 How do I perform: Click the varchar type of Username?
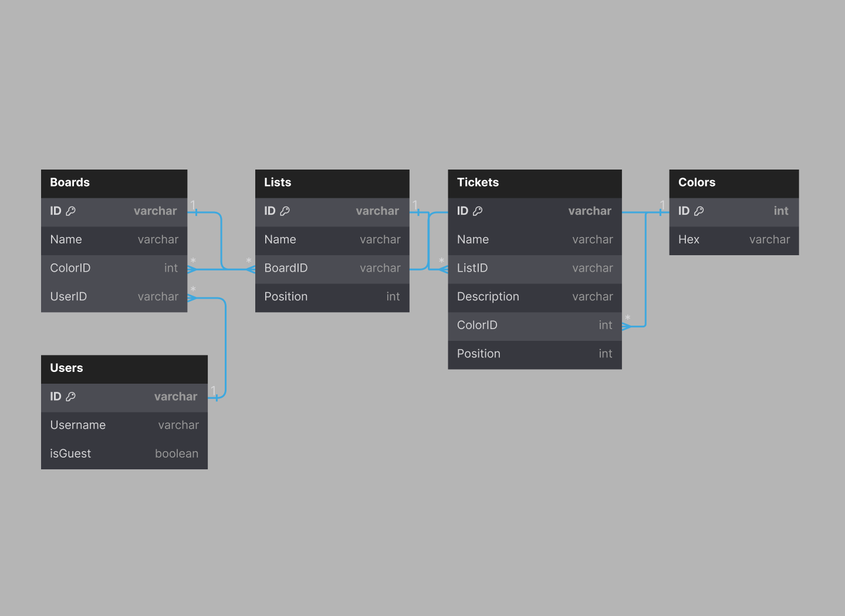click(178, 425)
